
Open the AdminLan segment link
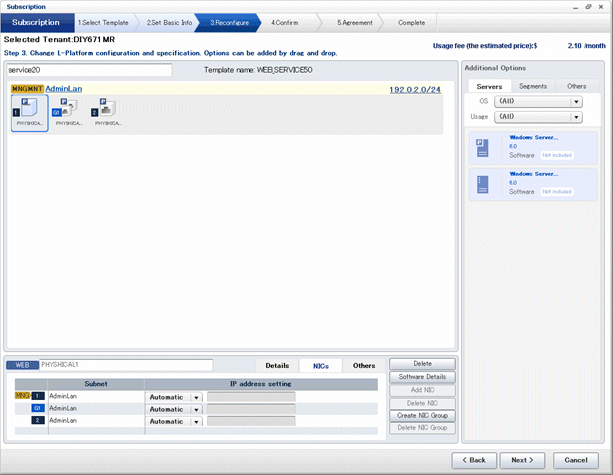[63, 89]
